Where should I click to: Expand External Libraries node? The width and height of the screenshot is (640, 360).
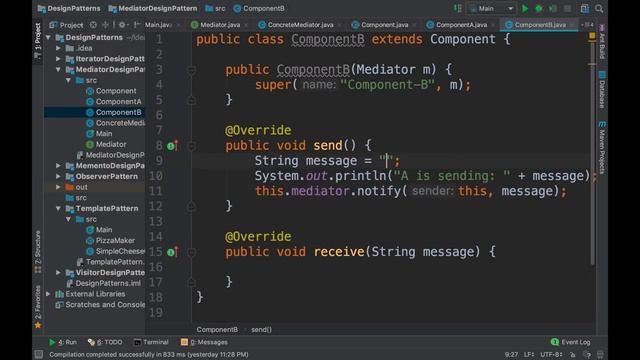[x=49, y=294]
